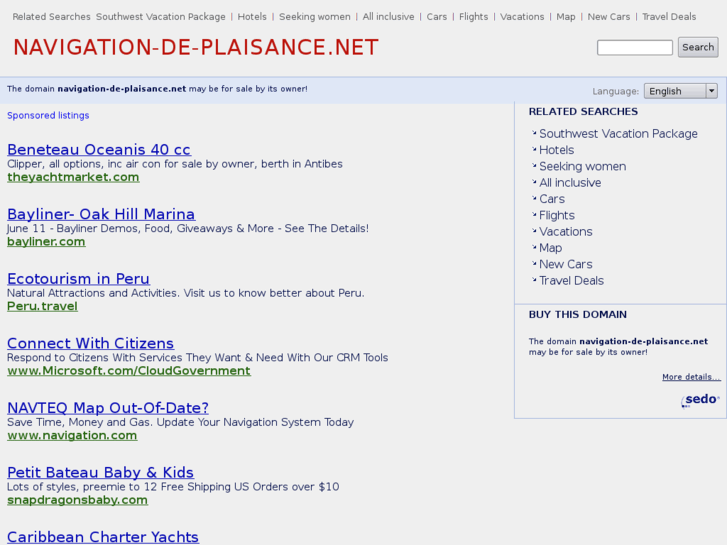The image size is (727, 545).
Task: Visit the bayliner.com link
Action: click(x=46, y=242)
